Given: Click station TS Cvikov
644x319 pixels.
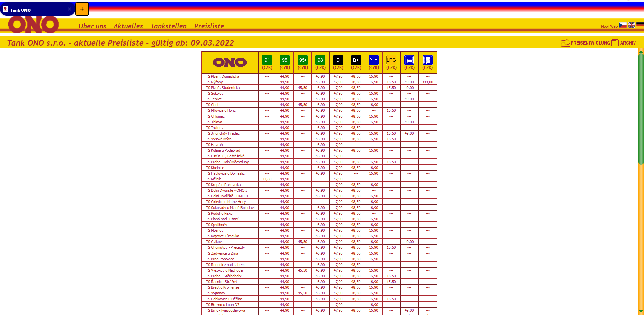Looking at the screenshot, I should click(x=214, y=242).
